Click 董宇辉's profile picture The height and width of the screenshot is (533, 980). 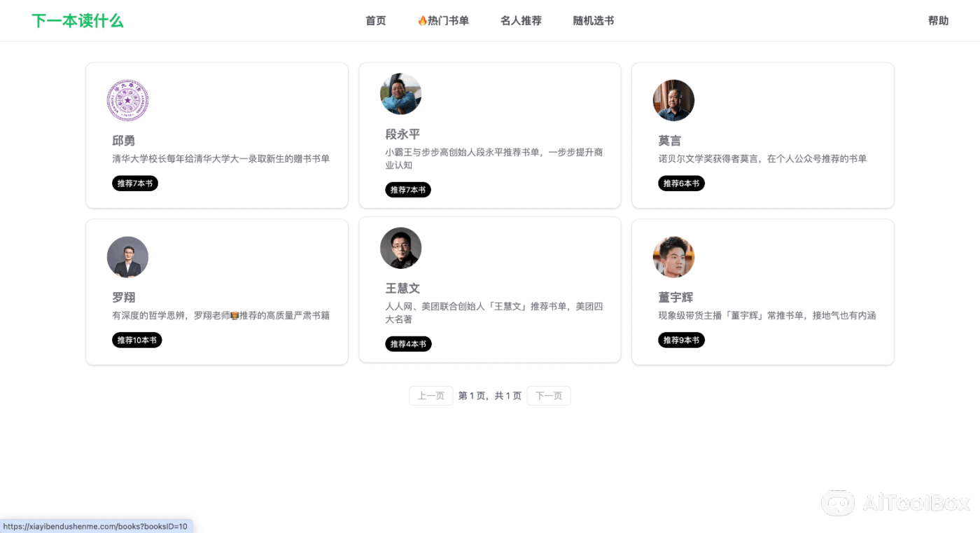point(673,257)
